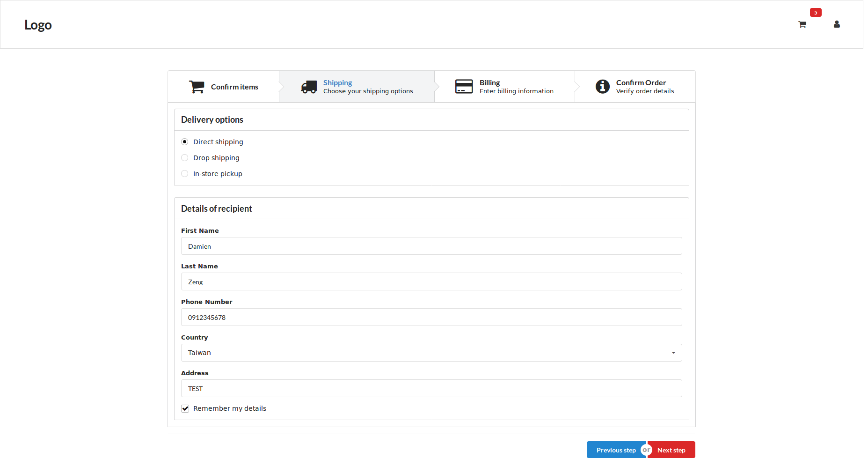The image size is (868, 459).
Task: Choose Drop shipping delivery option
Action: [x=185, y=157]
